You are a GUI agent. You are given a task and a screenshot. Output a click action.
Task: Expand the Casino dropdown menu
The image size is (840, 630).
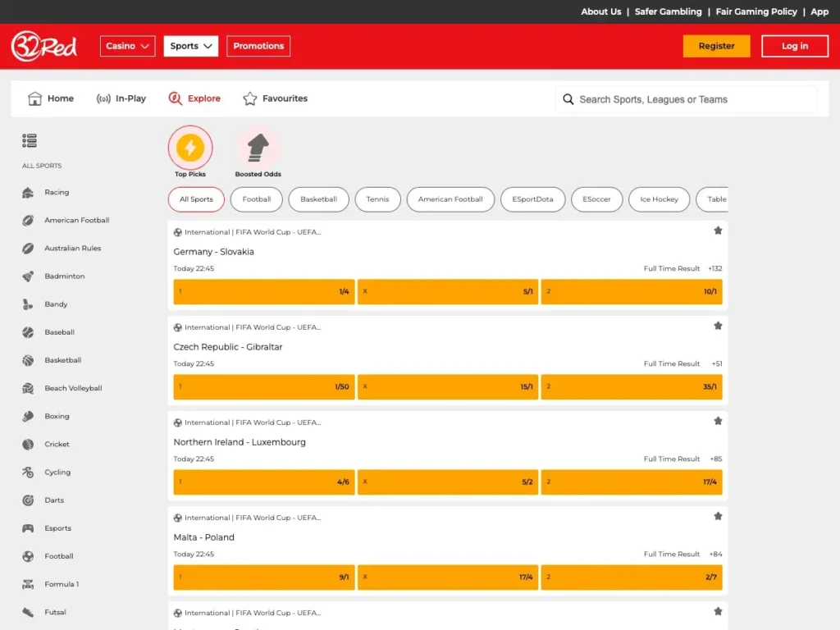127,46
